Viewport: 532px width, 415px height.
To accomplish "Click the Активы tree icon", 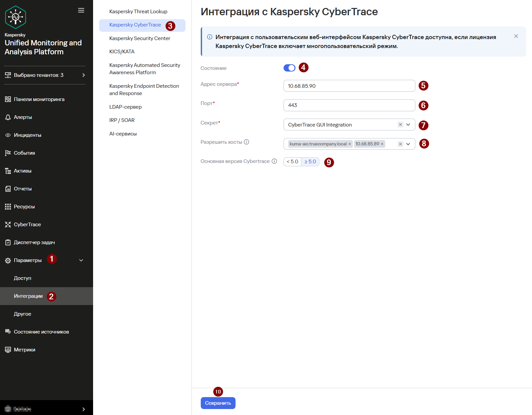I will point(8,171).
